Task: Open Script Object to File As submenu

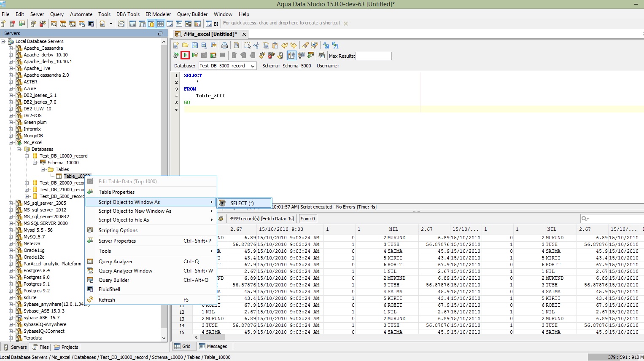Action: (151, 220)
